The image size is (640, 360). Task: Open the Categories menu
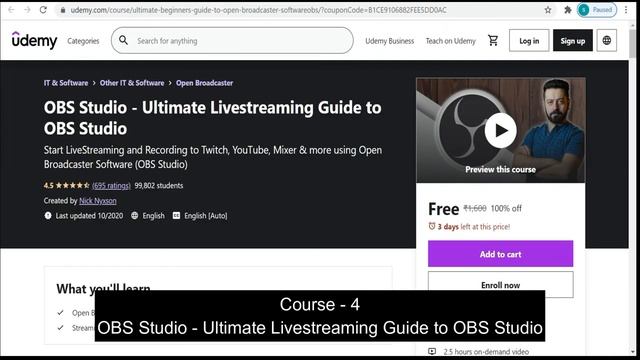point(83,41)
